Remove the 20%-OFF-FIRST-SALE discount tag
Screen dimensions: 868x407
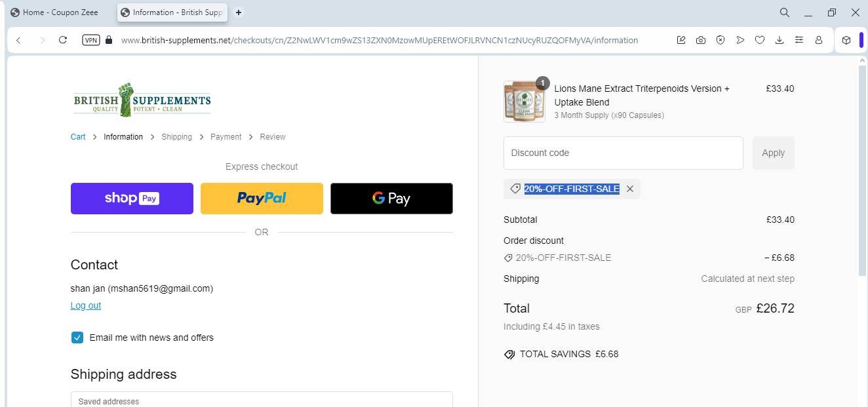(x=630, y=189)
